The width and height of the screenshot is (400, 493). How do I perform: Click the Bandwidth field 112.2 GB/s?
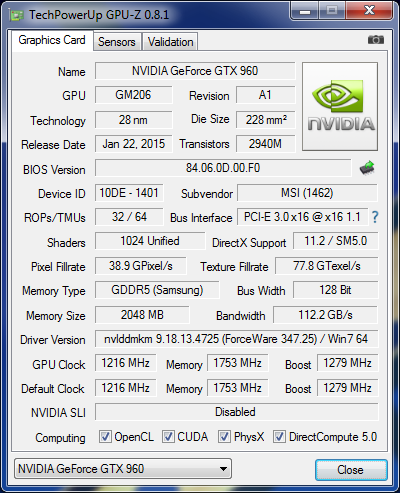coord(326,315)
